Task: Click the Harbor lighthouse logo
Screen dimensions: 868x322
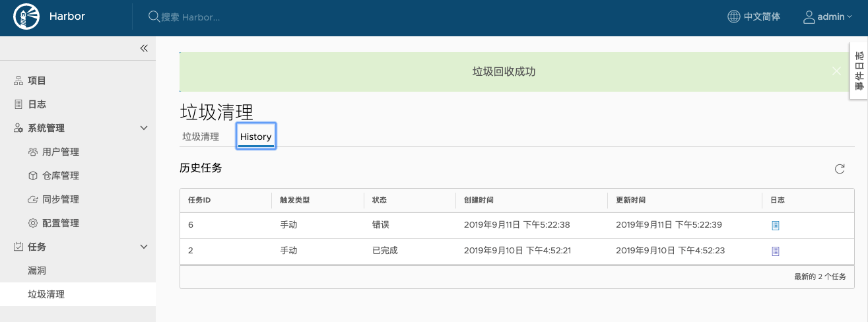Action: (25, 17)
